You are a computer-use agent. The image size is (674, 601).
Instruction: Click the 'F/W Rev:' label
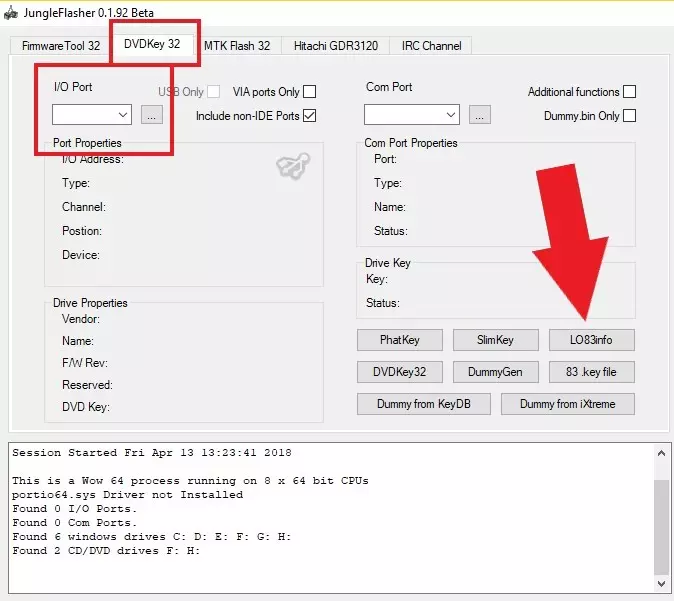[85, 363]
